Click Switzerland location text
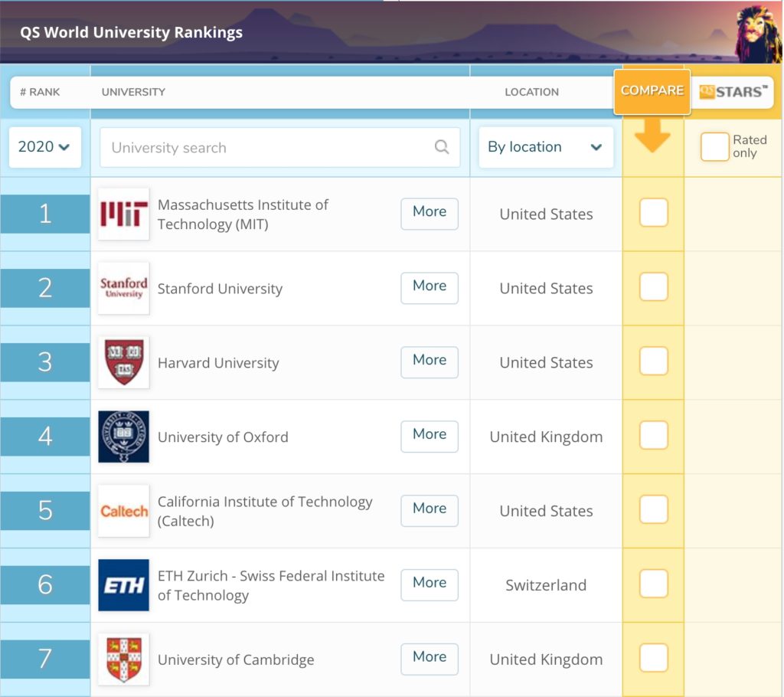 pyautogui.click(x=546, y=585)
